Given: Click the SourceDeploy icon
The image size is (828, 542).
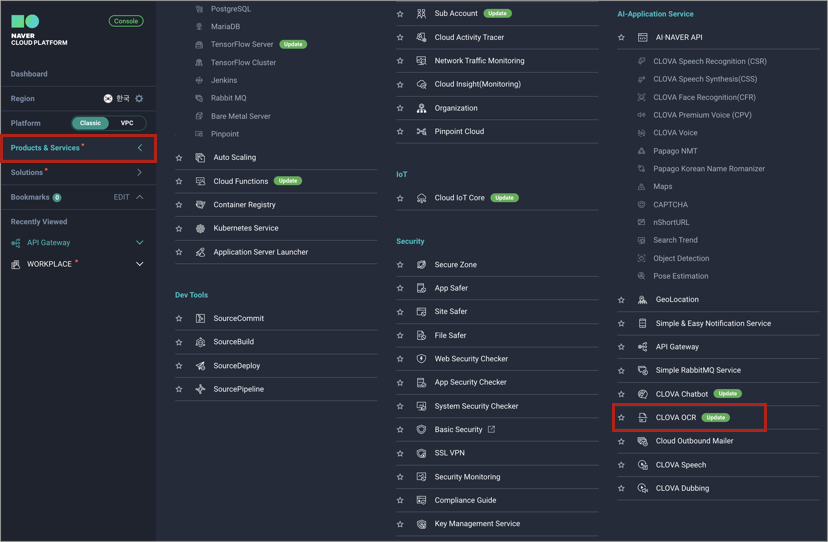Looking at the screenshot, I should [200, 366].
